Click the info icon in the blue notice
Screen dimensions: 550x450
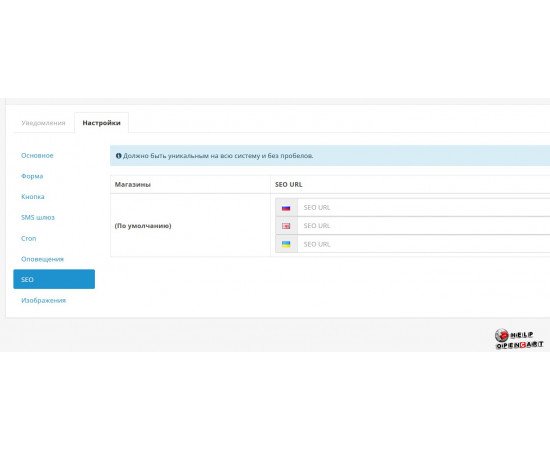tap(119, 156)
